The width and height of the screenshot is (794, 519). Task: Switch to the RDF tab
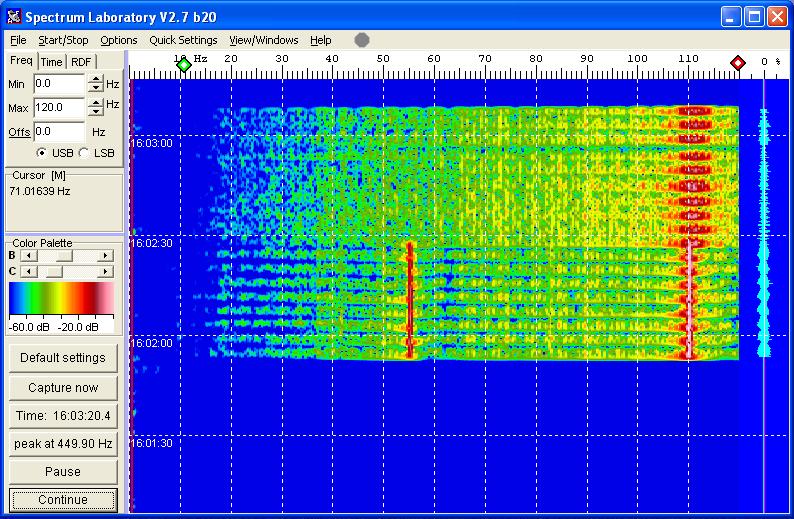[x=81, y=62]
